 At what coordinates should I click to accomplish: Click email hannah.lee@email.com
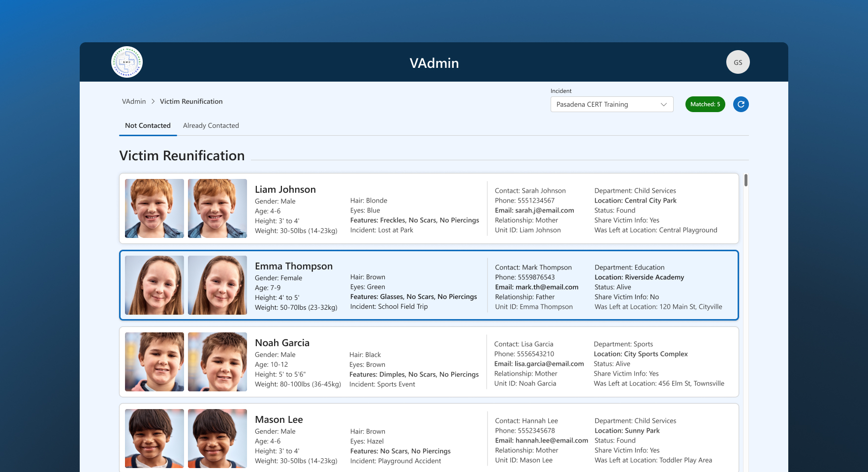click(541, 441)
